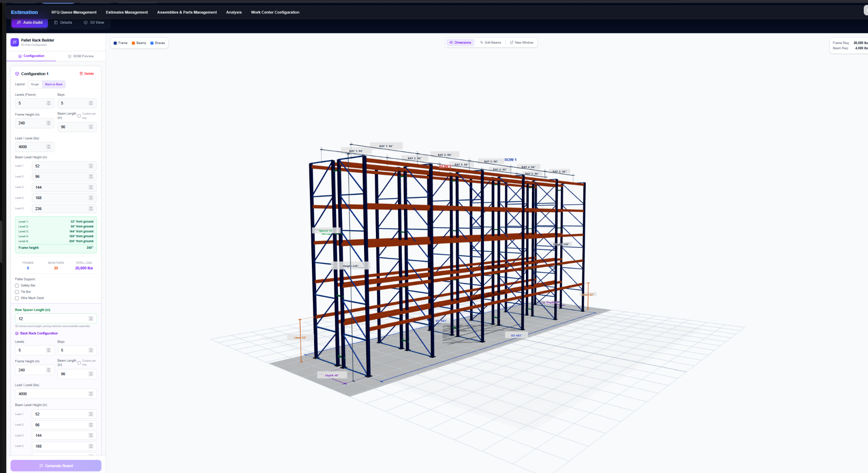This screenshot has height=473, width=868.
Task: Click Level 3 height stepper showing 144
Action: point(91,187)
